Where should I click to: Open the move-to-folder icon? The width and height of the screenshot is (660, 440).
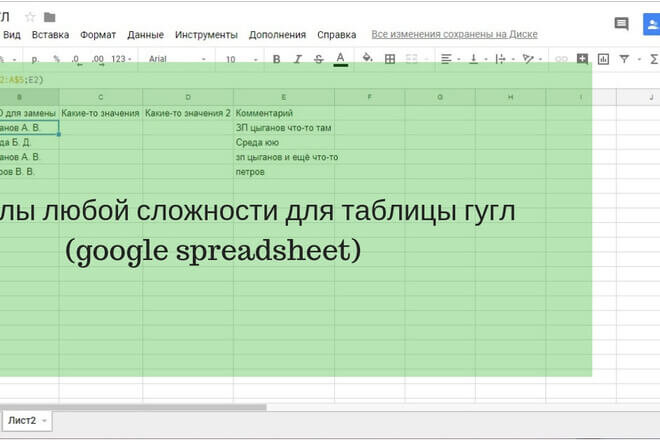50,17
